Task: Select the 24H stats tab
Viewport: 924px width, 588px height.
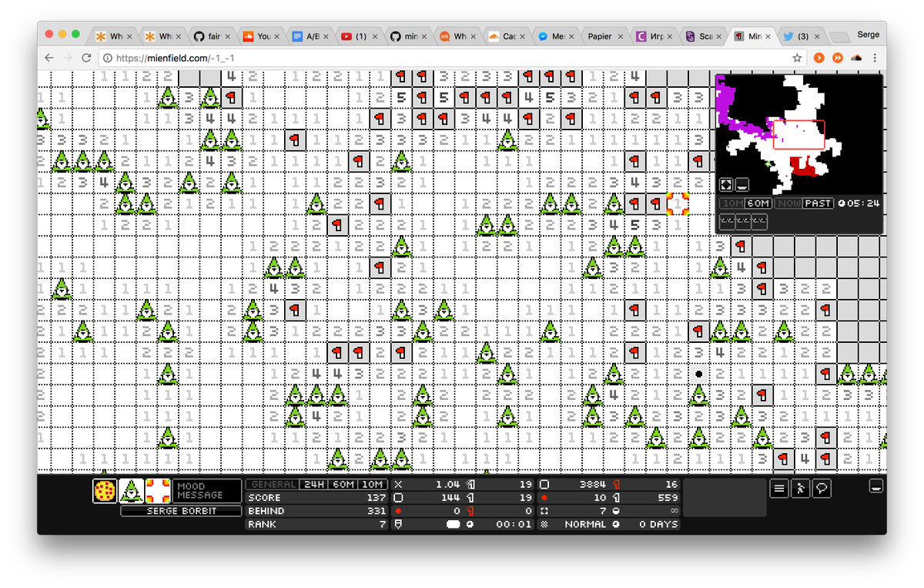Action: [313, 484]
